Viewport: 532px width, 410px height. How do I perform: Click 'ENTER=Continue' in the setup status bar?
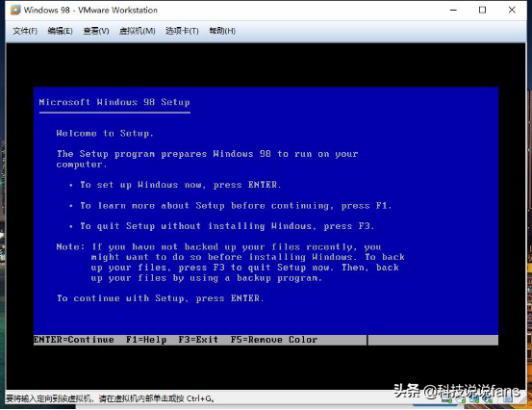click(74, 340)
